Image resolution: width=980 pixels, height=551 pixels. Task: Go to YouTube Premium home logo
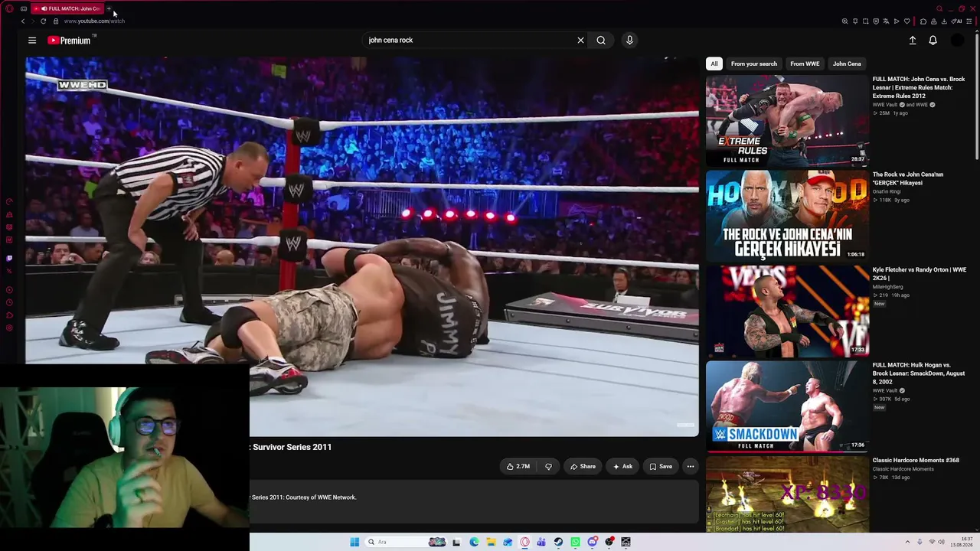tap(70, 41)
